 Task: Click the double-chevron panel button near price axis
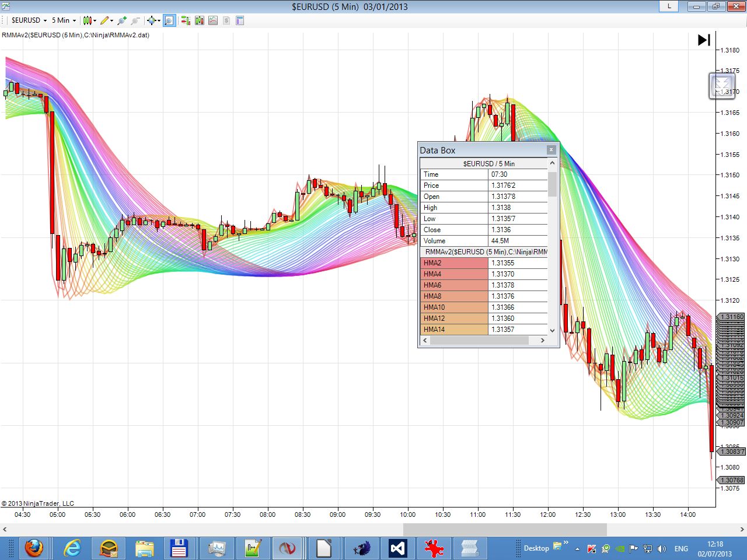point(722,86)
